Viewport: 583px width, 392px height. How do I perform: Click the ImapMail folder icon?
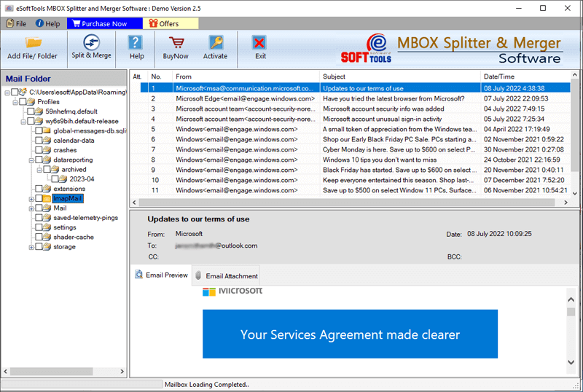click(47, 199)
